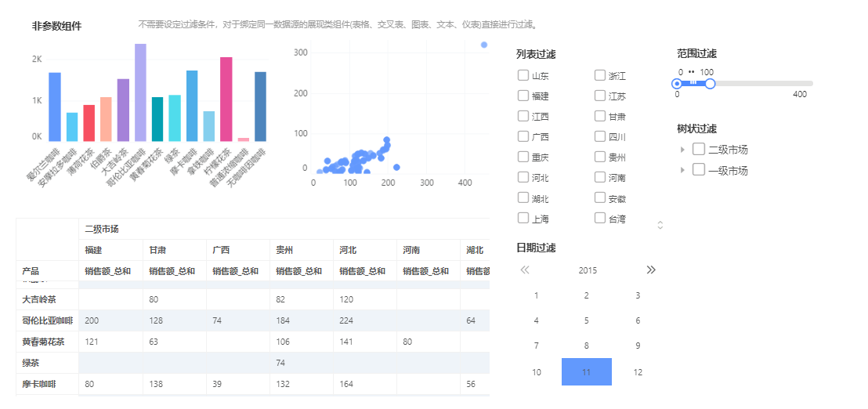
Task: Select highlighted month 11 in date filter
Action: click(x=586, y=372)
